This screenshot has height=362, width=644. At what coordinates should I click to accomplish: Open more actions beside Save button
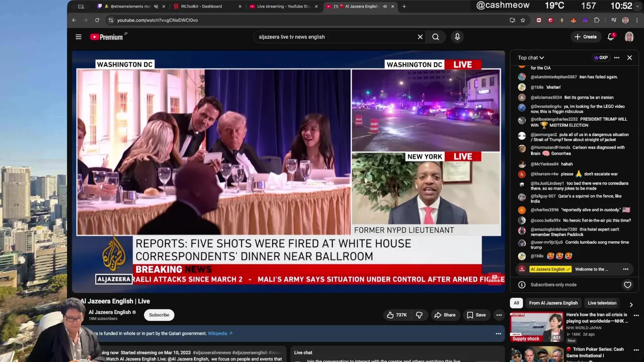tap(499, 315)
